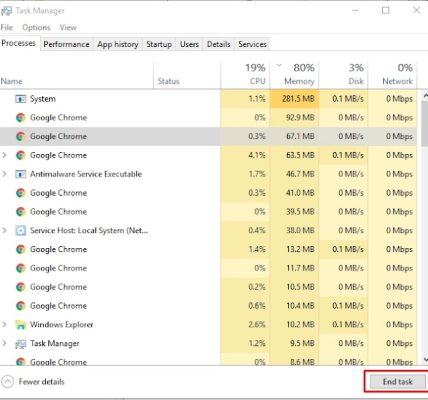Image resolution: width=428 pixels, height=400 pixels.
Task: Click the 38.0 MB memory value
Action: click(300, 231)
